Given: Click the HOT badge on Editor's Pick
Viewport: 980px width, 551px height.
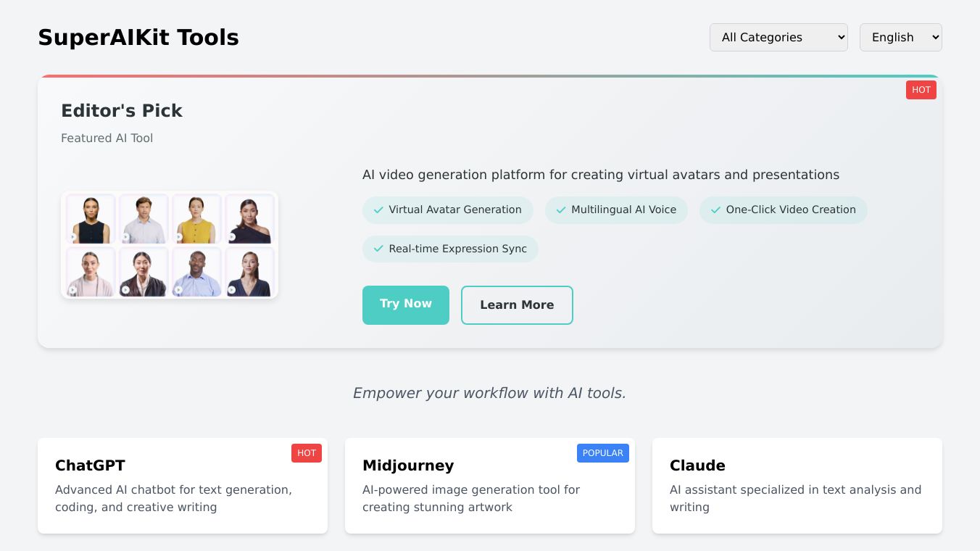Looking at the screenshot, I should click(x=921, y=90).
